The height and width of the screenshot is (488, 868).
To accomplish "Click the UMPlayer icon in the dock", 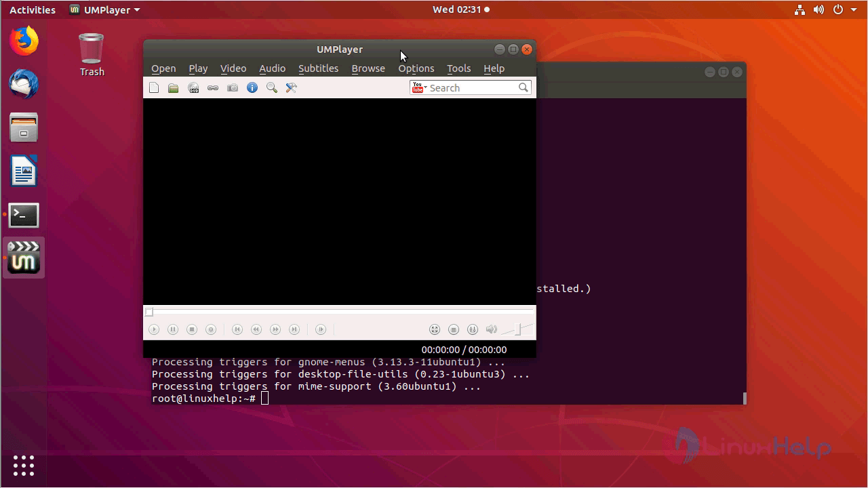I will (24, 258).
